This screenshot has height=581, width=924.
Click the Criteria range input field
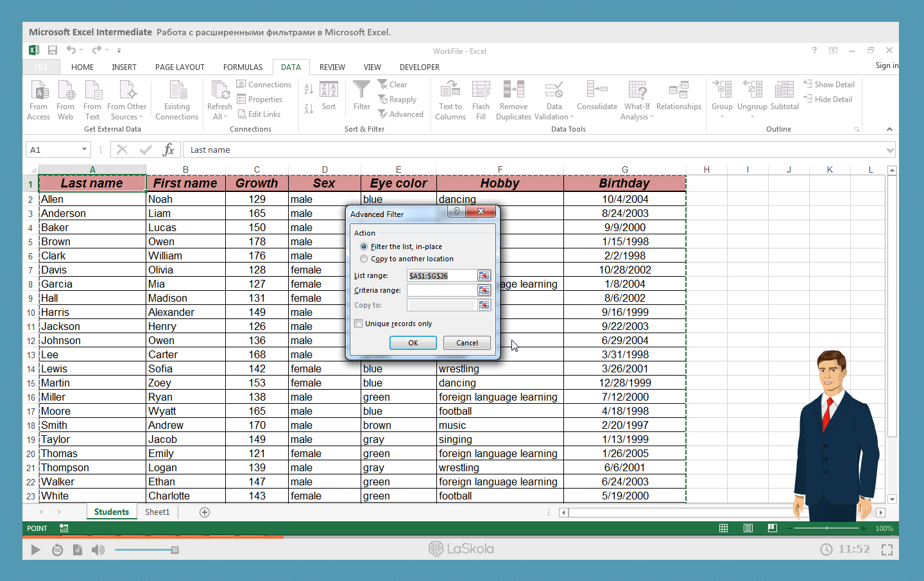pos(441,290)
